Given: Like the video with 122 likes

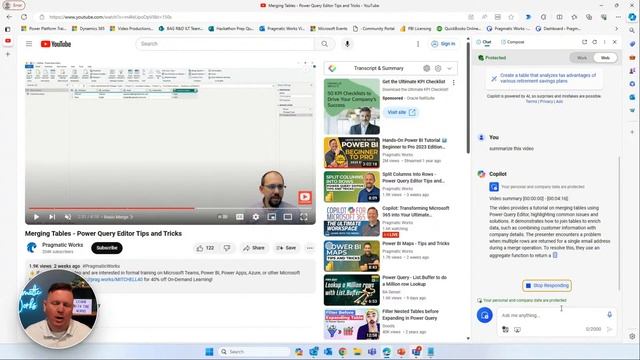Looking at the screenshot, I should [x=205, y=248].
